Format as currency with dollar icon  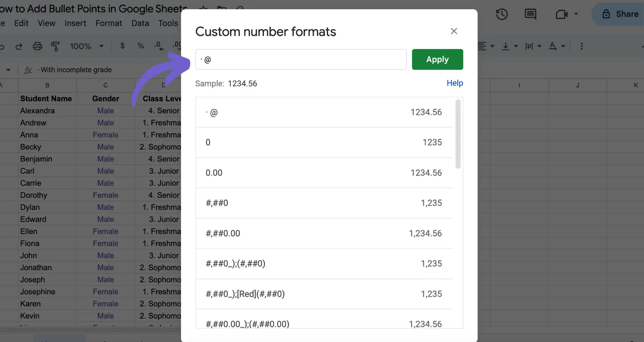(x=122, y=46)
